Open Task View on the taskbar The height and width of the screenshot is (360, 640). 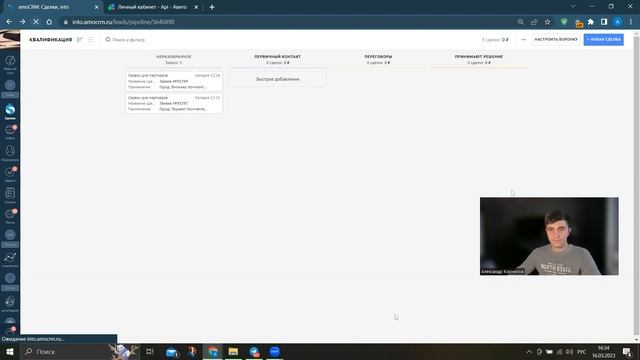[150, 351]
